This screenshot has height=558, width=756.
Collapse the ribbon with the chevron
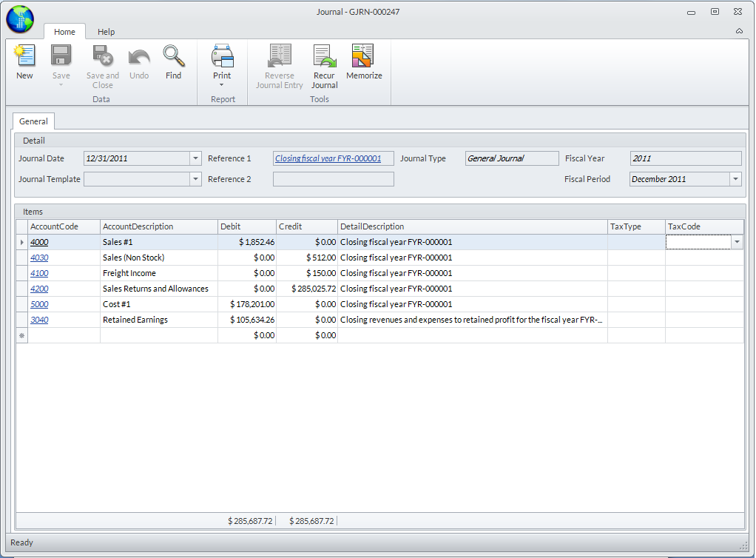(x=739, y=31)
